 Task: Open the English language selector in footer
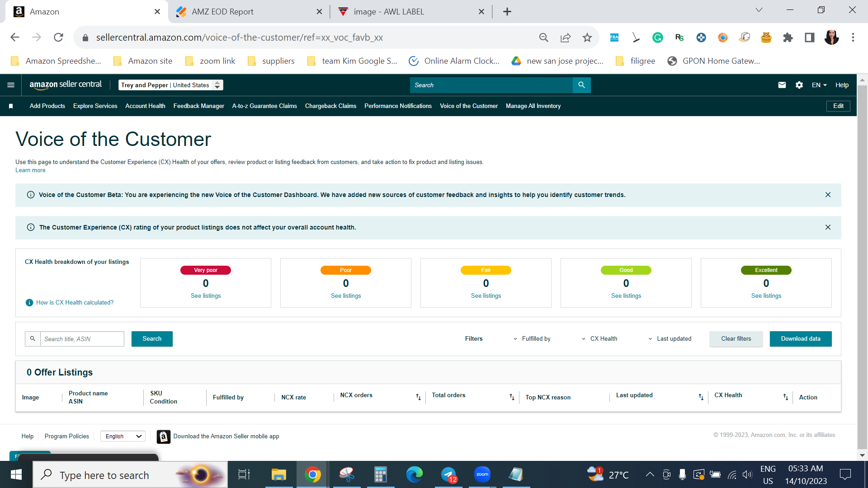pos(123,436)
